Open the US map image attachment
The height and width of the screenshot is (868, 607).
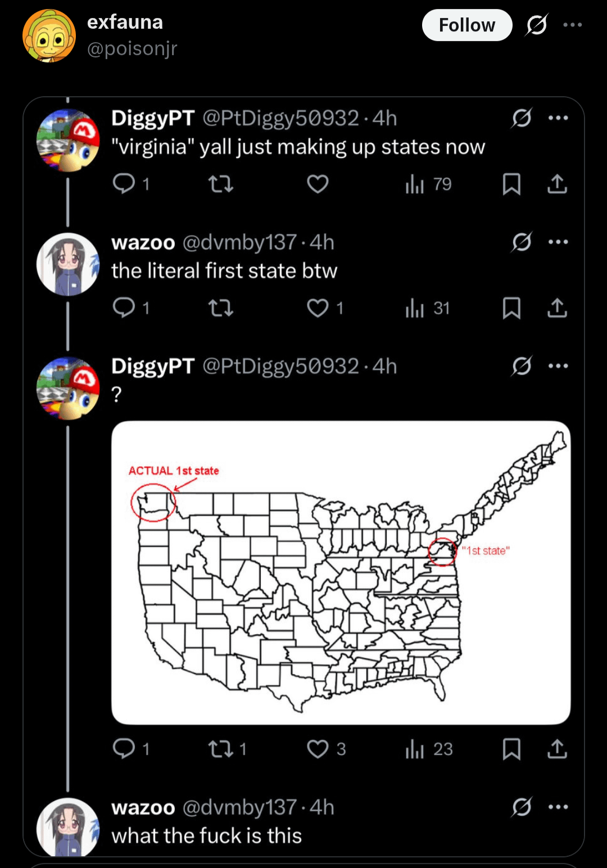point(341,572)
